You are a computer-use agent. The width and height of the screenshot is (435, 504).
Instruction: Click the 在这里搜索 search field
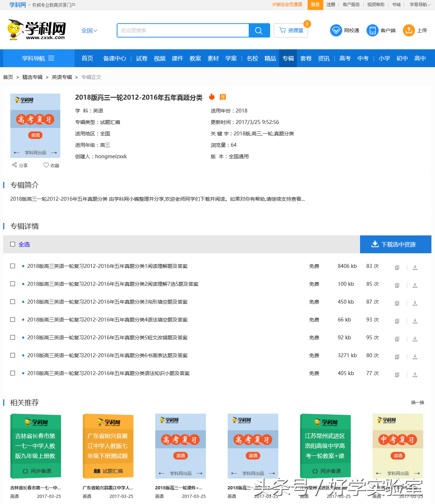coord(183,30)
